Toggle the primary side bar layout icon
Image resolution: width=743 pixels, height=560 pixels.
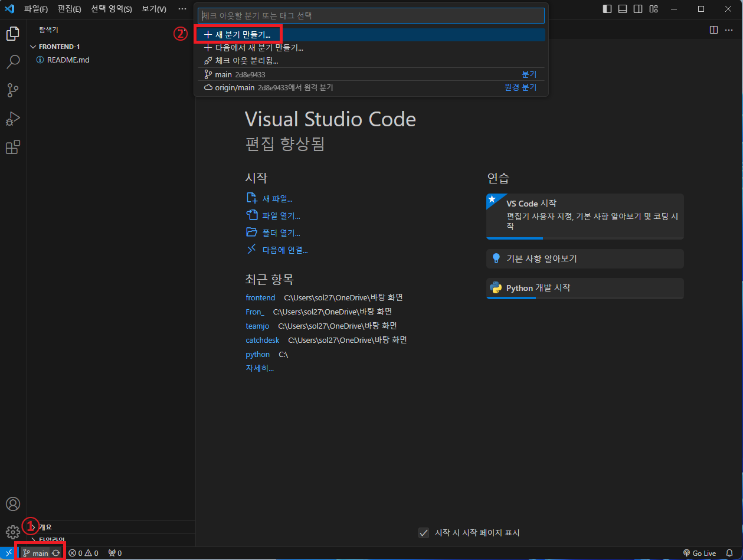pyautogui.click(x=607, y=9)
